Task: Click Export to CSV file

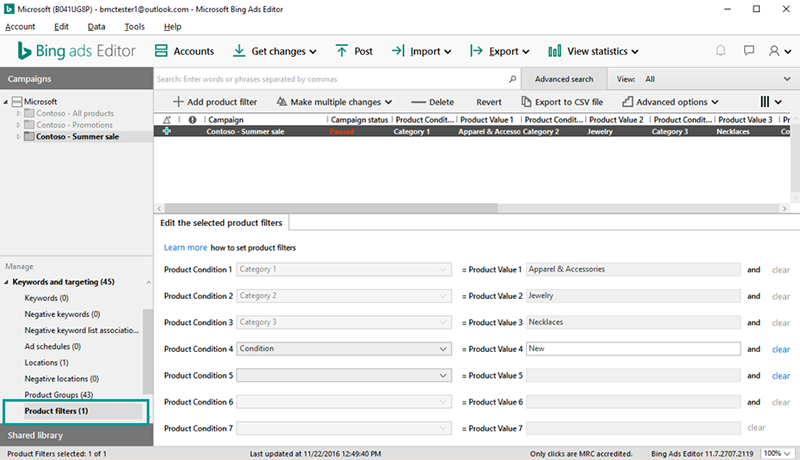Action: [562, 102]
